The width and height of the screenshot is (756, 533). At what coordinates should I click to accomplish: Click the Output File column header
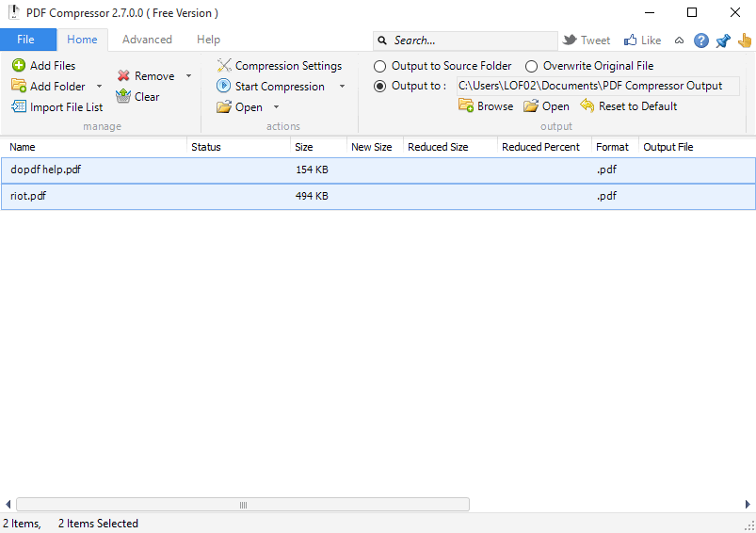[x=697, y=147]
